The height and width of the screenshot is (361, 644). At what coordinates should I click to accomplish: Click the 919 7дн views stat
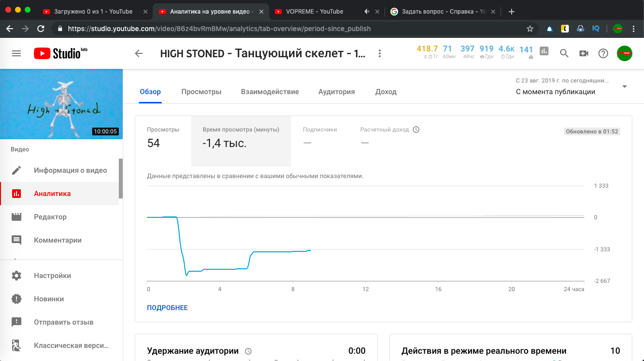click(486, 52)
